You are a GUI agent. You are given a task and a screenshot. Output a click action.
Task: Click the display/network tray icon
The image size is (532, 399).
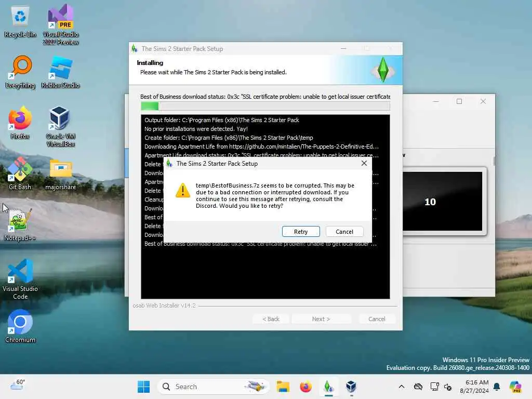point(434,387)
